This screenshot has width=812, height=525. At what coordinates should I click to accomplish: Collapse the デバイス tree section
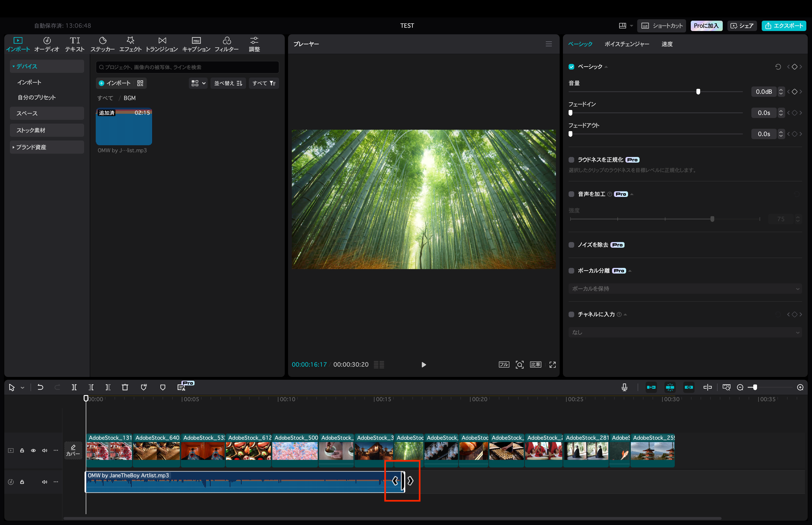click(x=14, y=67)
